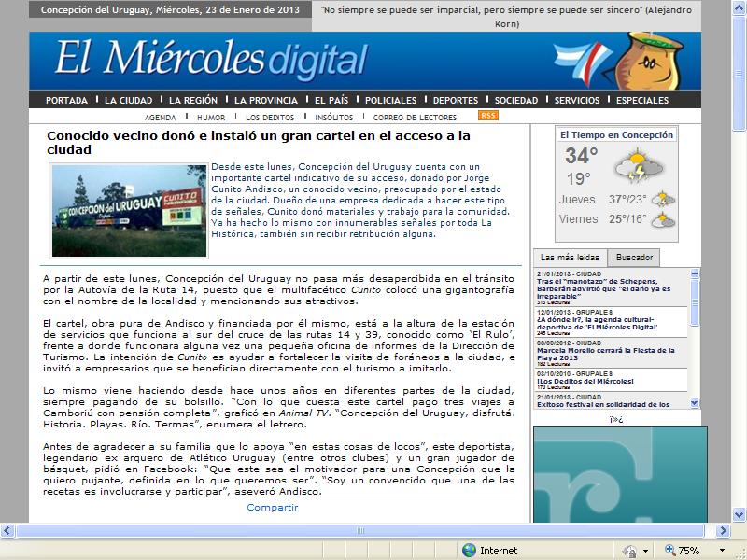
Task: Open the DEPORTES menu section
Action: tap(456, 100)
